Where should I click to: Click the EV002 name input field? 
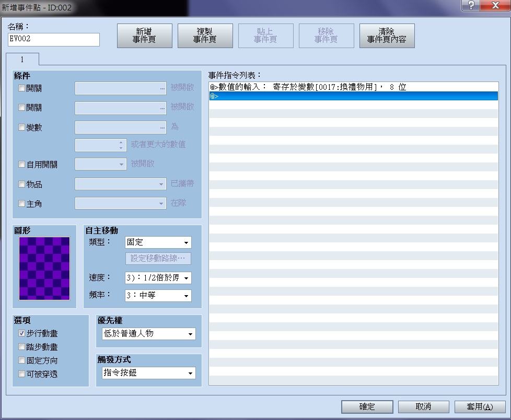click(53, 39)
